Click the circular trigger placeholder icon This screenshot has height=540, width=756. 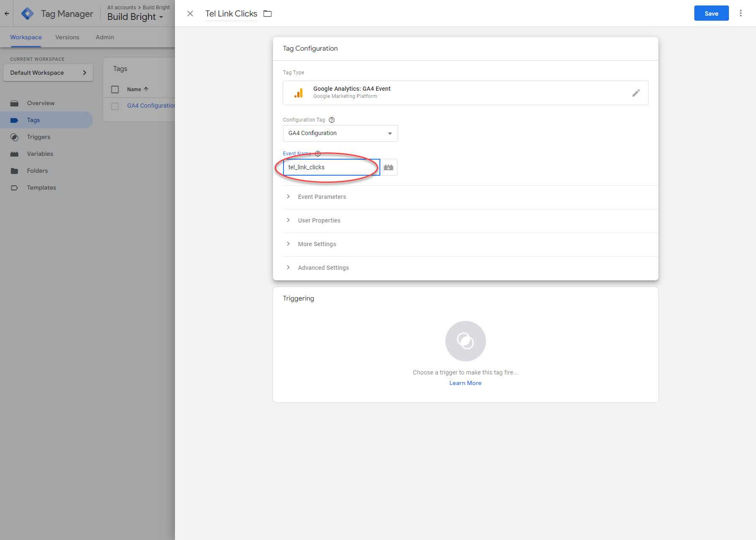coord(465,341)
